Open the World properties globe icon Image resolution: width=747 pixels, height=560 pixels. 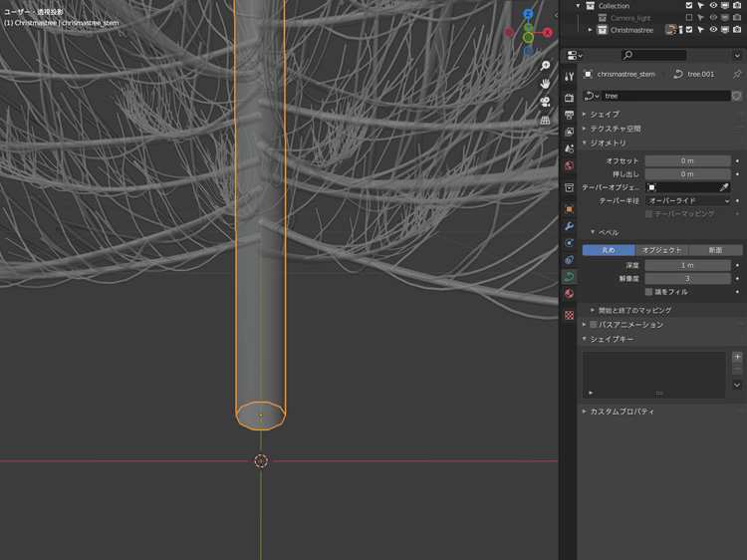[569, 166]
